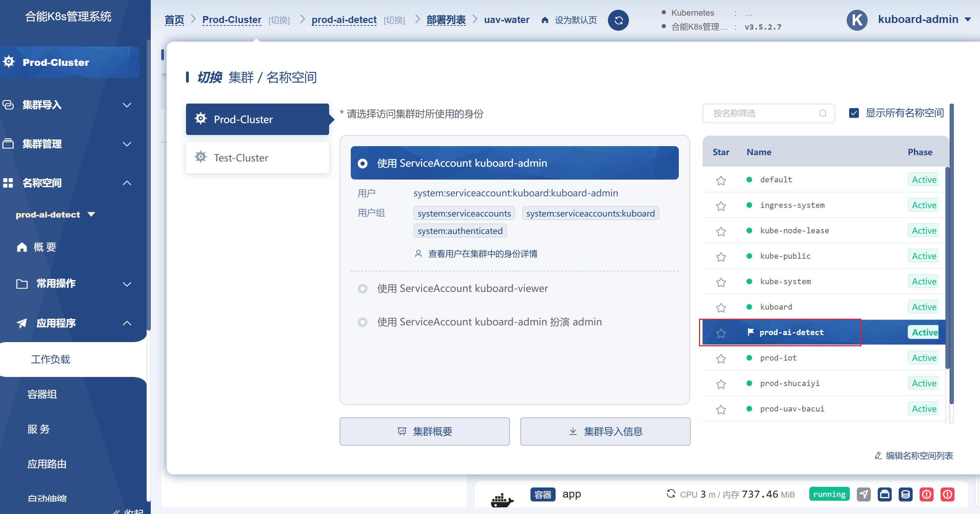
Task: Select the Test-Cluster tab in the switch dialog
Action: click(257, 158)
